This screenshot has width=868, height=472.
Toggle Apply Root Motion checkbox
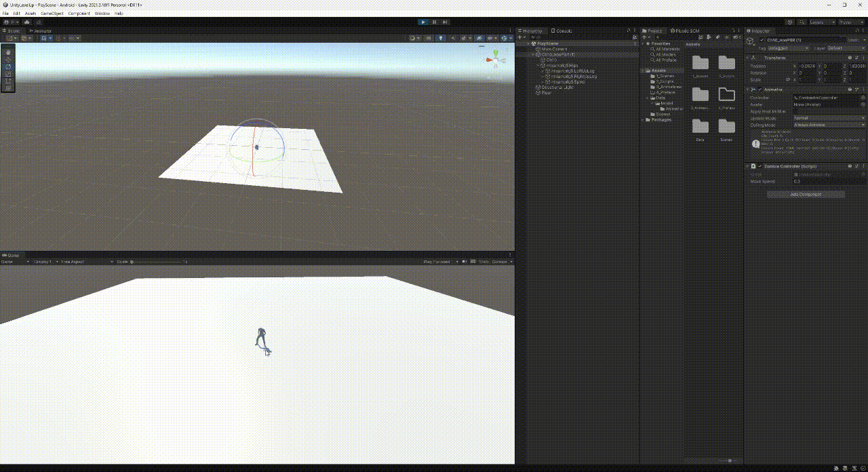pos(796,111)
